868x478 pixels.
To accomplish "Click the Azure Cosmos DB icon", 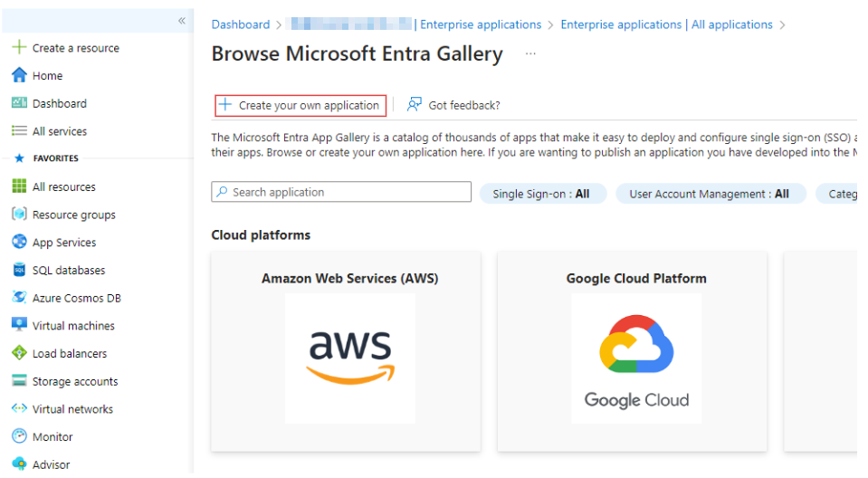I will click(19, 298).
